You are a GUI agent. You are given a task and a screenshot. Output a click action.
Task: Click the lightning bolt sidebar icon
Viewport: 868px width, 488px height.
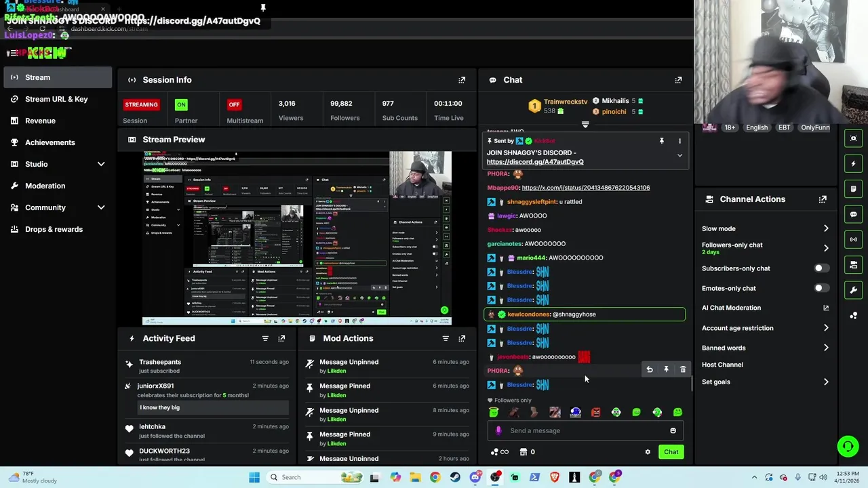[x=854, y=163]
